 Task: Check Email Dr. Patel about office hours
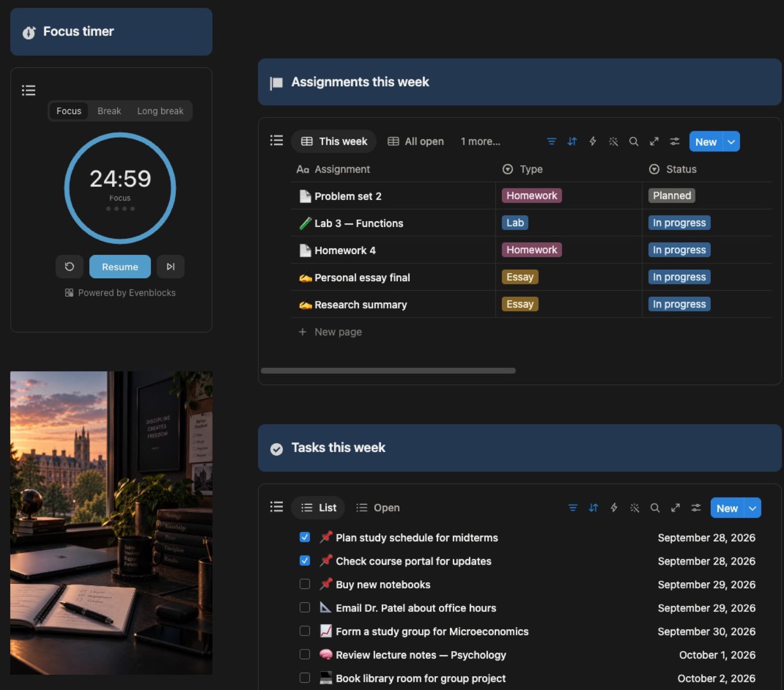305,608
